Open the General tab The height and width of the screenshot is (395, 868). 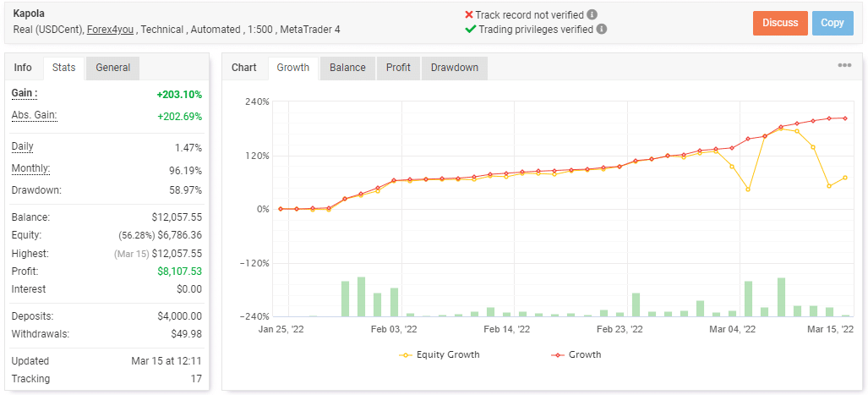pyautogui.click(x=112, y=68)
